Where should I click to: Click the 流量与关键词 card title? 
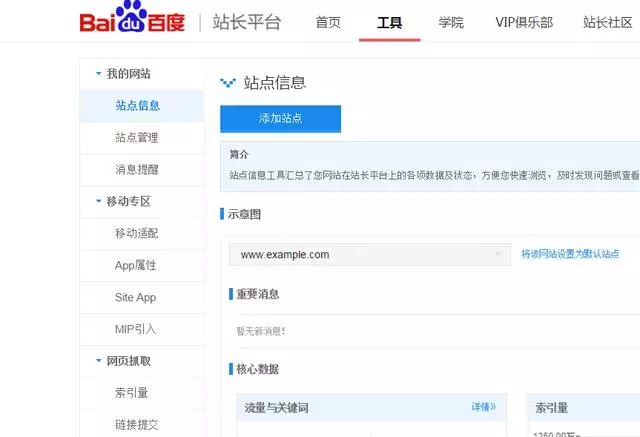pos(276,408)
